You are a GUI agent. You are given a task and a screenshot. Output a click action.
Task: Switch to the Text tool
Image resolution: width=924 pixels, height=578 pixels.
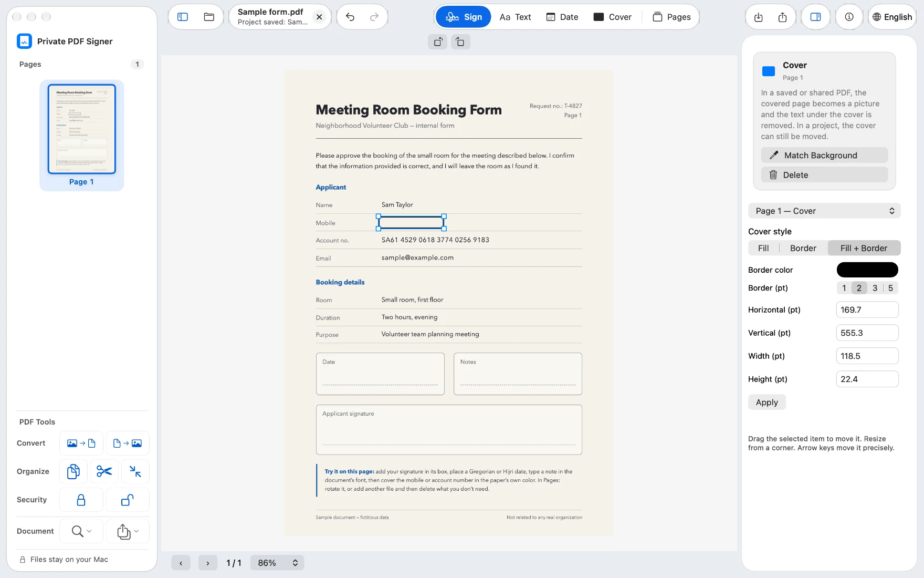(x=516, y=17)
